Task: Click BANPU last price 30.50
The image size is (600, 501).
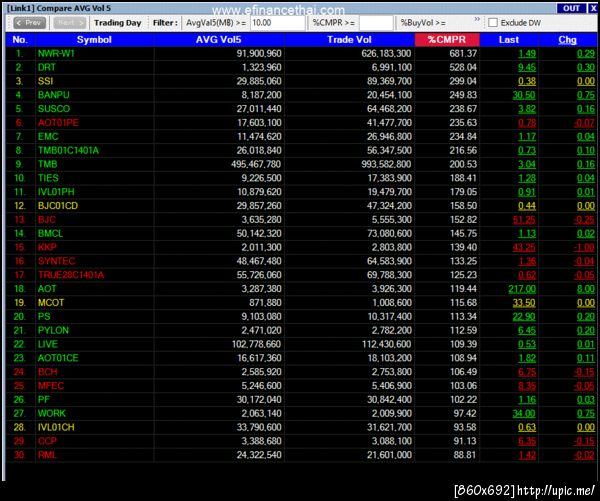Action: point(524,95)
